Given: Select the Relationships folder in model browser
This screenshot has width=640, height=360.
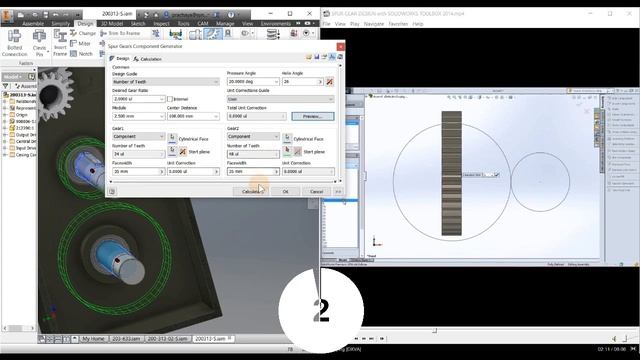Looking at the screenshot, I should pyautogui.click(x=22, y=101).
